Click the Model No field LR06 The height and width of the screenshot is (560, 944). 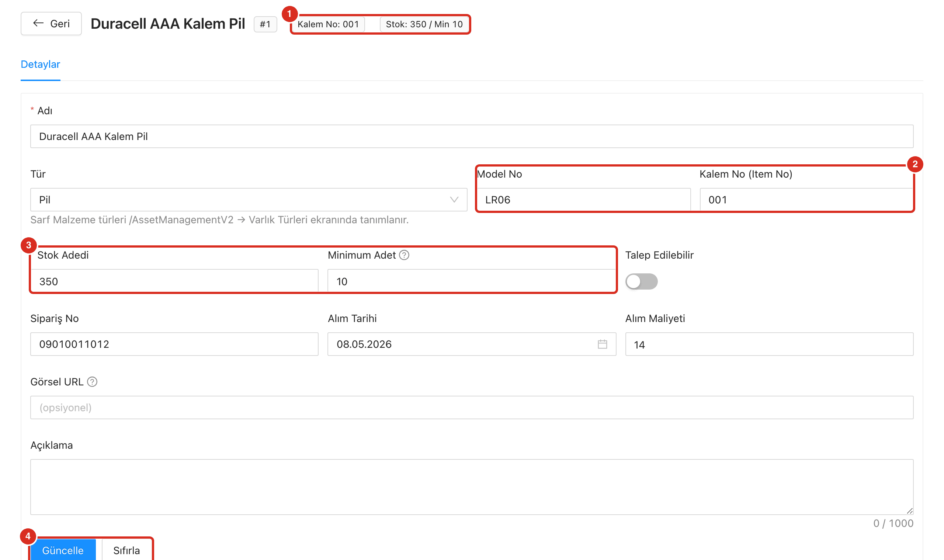pos(583,200)
